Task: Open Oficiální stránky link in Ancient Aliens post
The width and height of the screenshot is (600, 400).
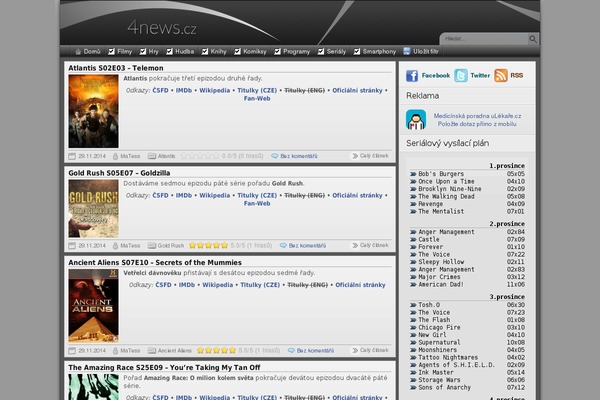Action: point(360,285)
